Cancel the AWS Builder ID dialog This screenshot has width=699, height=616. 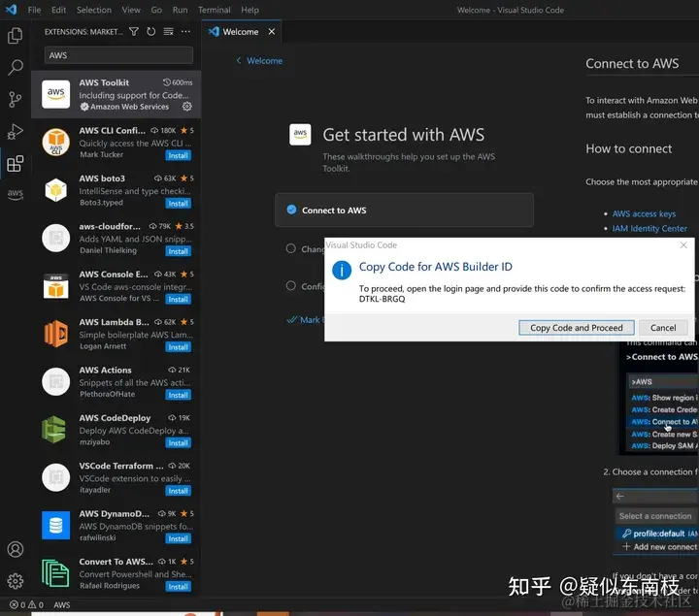663,328
